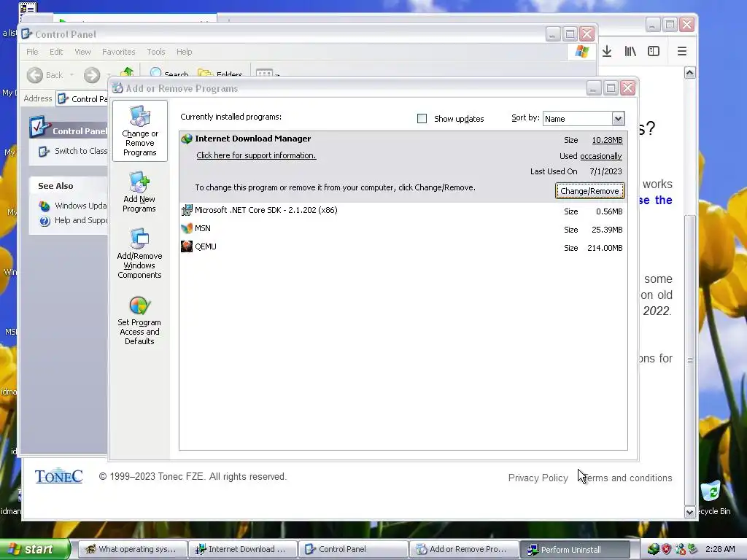Click browser scrollbar down arrow
The width and height of the screenshot is (747, 560).
point(689,513)
